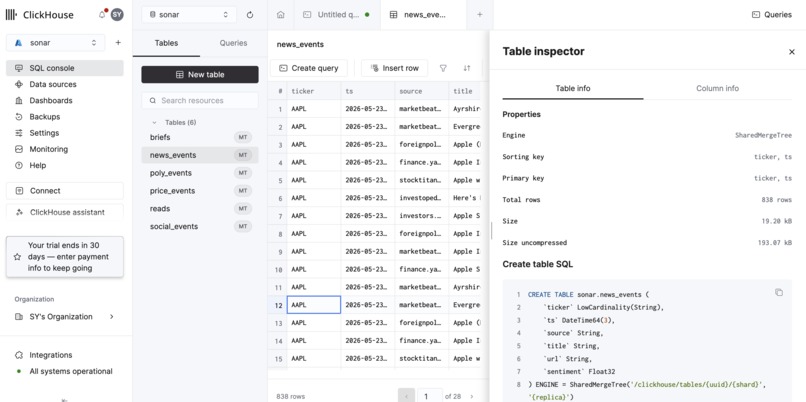Screen dimensions: 806x402
Task: Click the ticker column header
Action: 314,91
